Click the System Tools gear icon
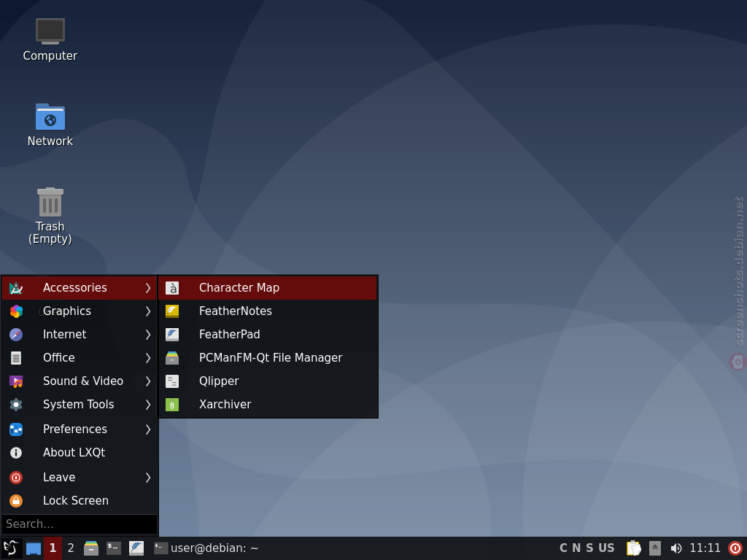Screen dimensions: 747x560 (16, 404)
